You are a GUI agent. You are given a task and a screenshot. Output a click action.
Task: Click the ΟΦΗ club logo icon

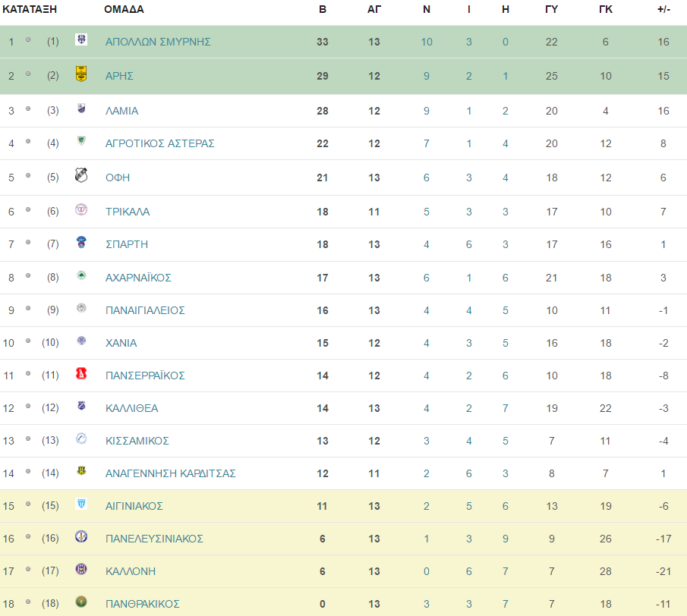(81, 175)
